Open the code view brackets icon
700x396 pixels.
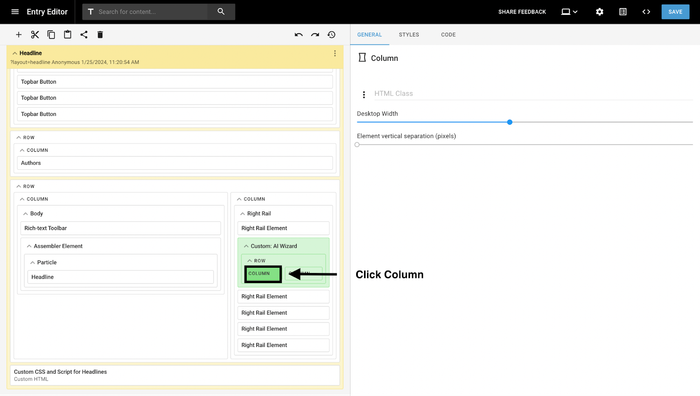pos(646,12)
